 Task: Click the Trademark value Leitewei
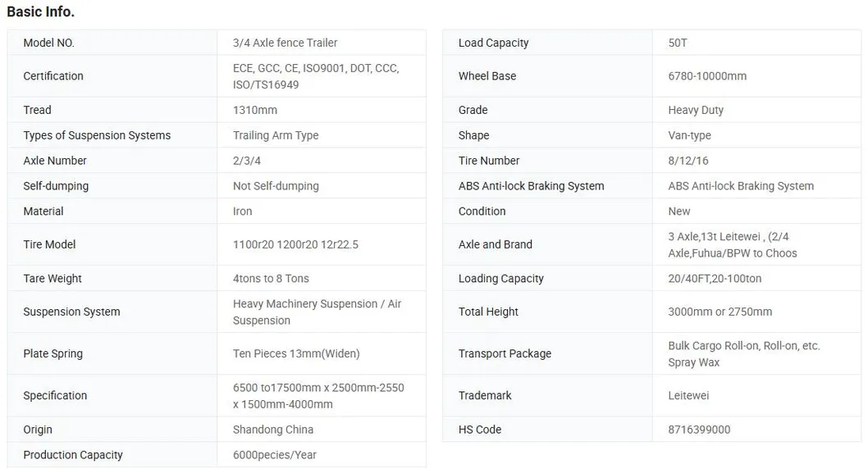point(688,395)
